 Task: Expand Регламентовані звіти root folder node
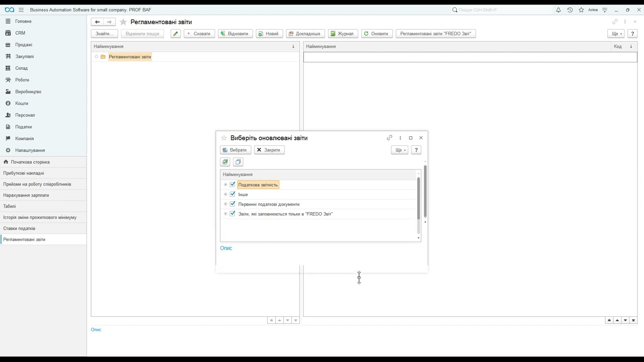coord(96,57)
